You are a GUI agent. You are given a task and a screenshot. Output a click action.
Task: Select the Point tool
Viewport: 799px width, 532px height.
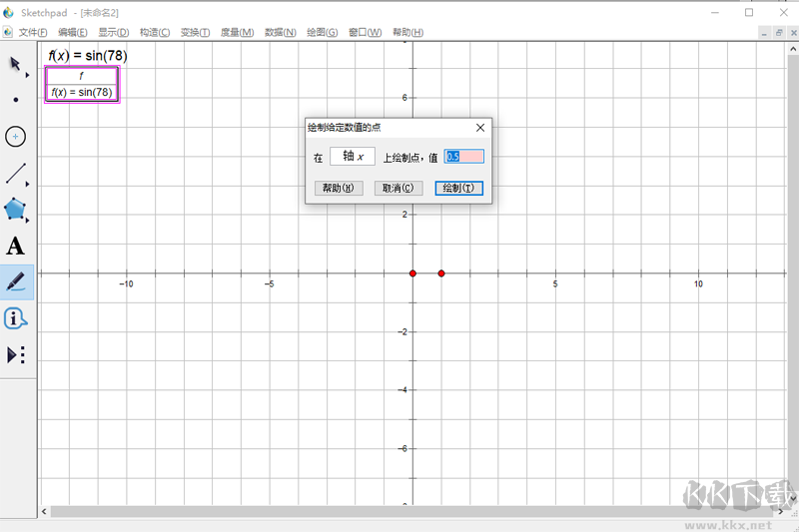pyautogui.click(x=16, y=100)
